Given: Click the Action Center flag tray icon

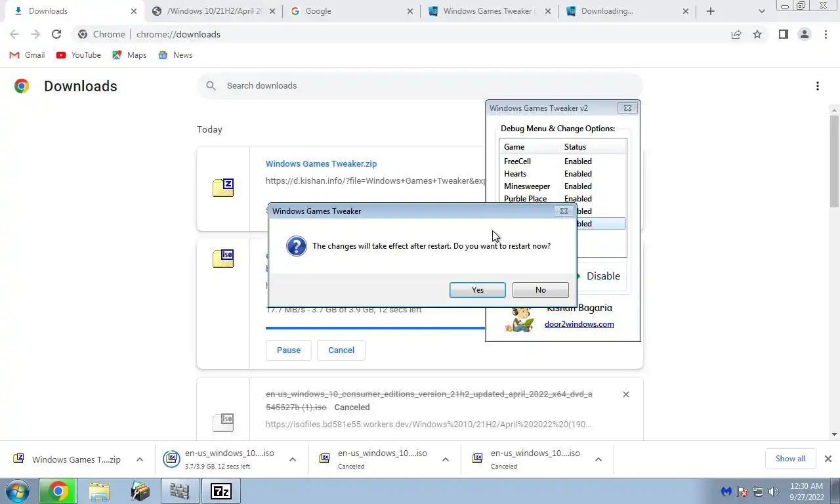Looking at the screenshot, I should (x=742, y=491).
